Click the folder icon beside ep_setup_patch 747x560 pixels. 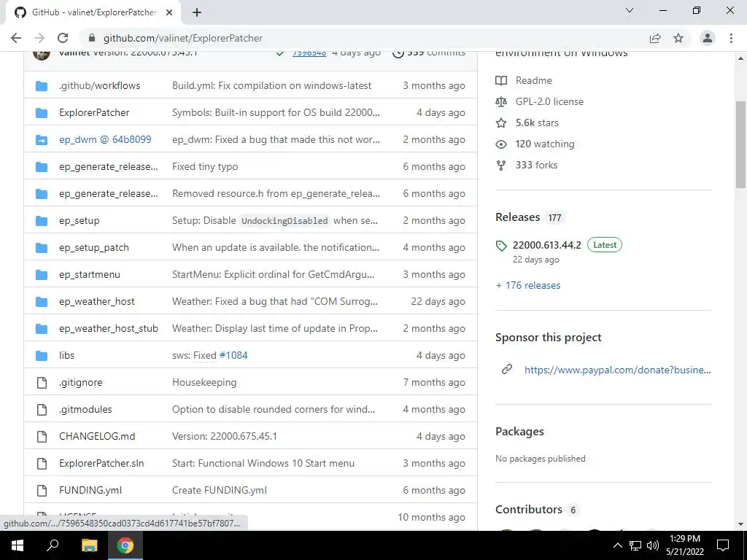(x=42, y=248)
